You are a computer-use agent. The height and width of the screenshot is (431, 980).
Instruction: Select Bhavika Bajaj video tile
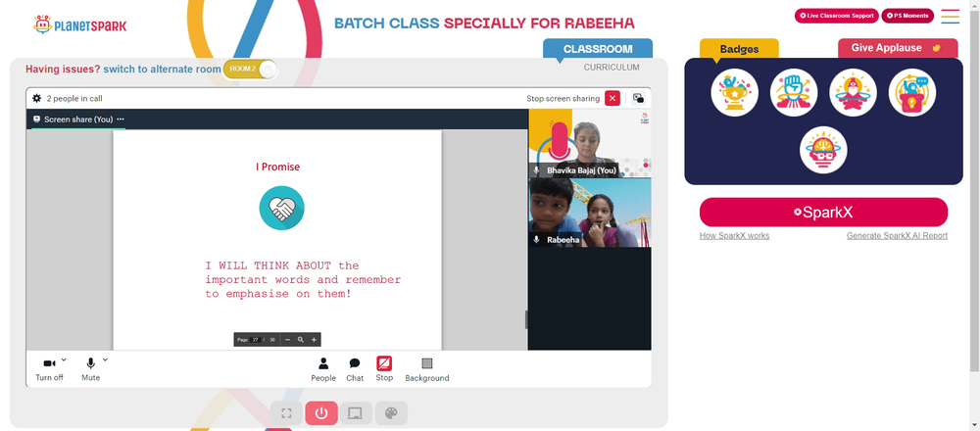(x=589, y=144)
